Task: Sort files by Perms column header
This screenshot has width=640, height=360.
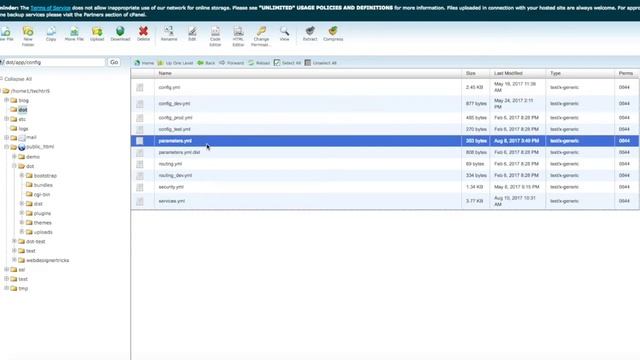Action: pyautogui.click(x=626, y=73)
